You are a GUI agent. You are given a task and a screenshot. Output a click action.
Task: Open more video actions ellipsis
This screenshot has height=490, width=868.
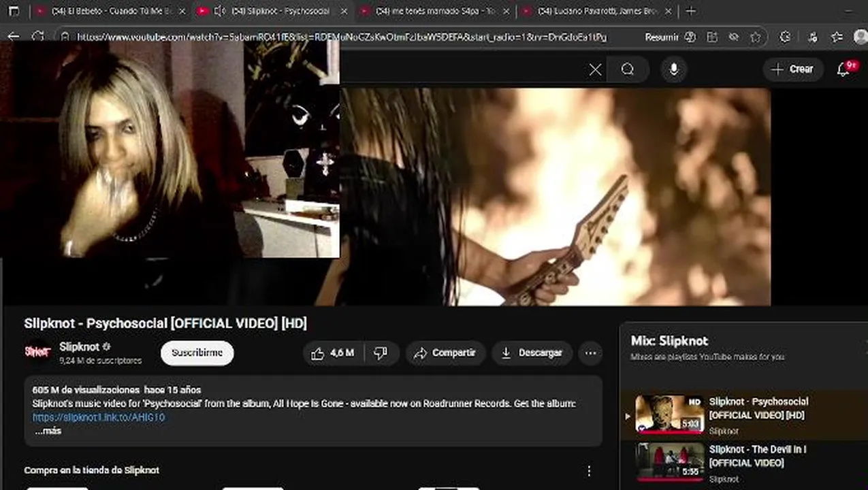coord(590,353)
